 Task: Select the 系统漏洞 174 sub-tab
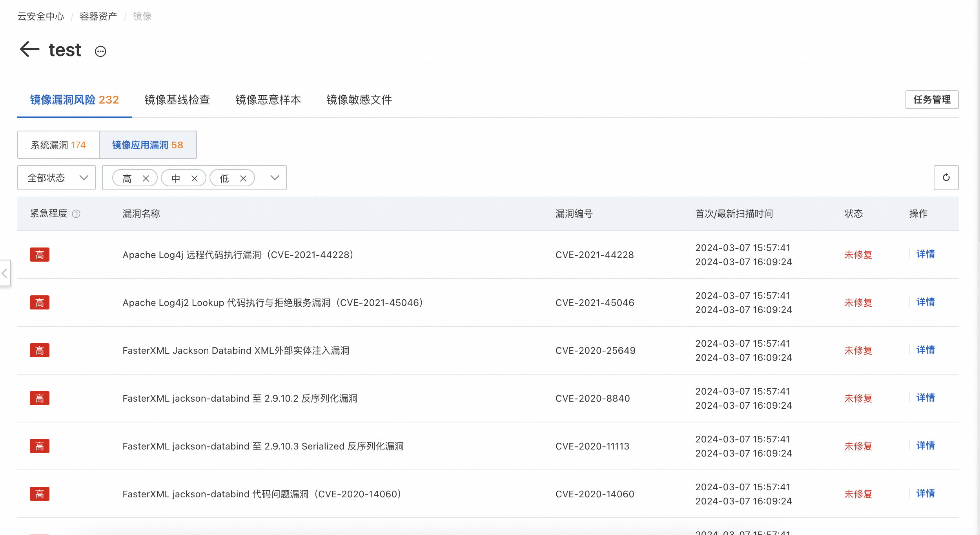coord(58,145)
